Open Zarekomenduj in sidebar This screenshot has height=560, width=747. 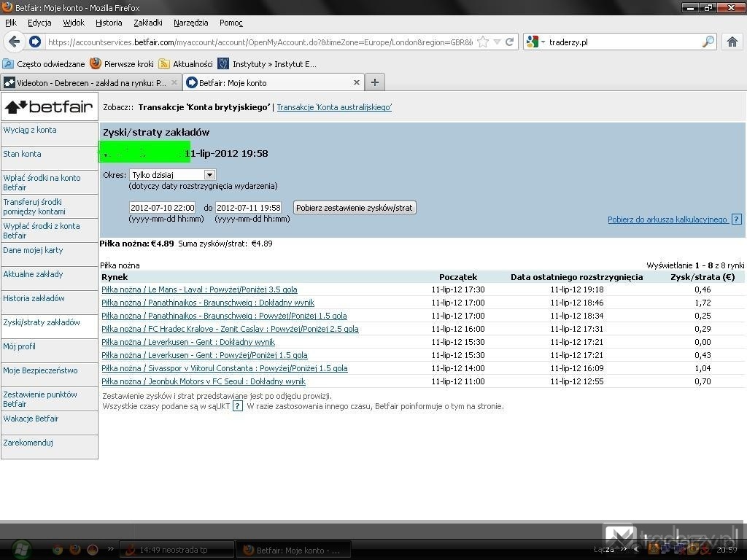[x=28, y=443]
